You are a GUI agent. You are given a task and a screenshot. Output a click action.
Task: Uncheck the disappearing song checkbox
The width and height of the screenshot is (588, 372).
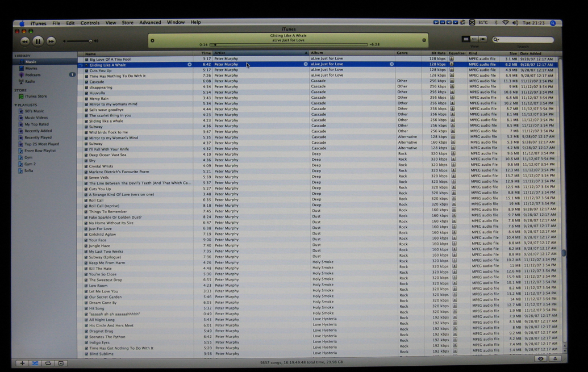click(86, 87)
